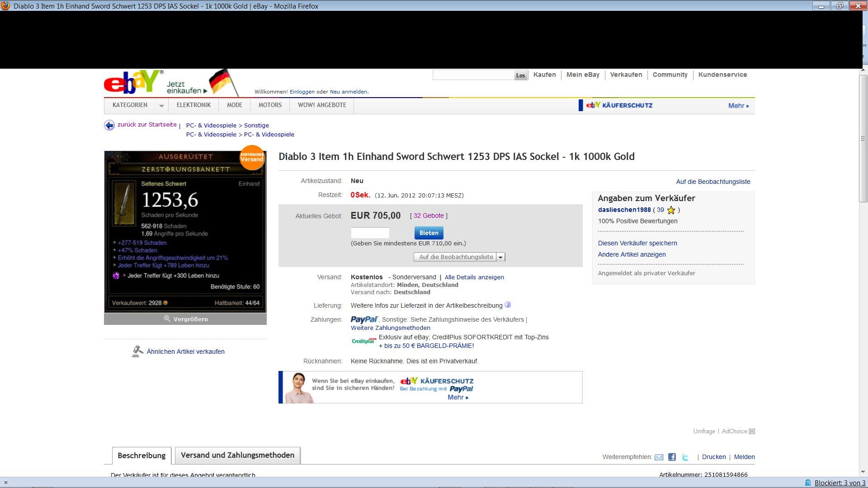Click the second PC- & Videospiele breadcrumb link
Viewport: 868px width, 488px height.
point(269,135)
